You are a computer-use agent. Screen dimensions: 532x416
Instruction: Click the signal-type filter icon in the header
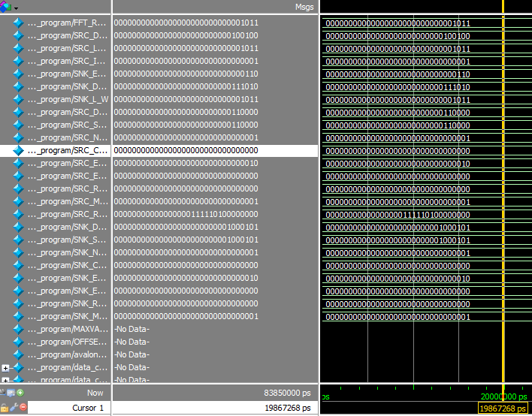pyautogui.click(x=6, y=6)
